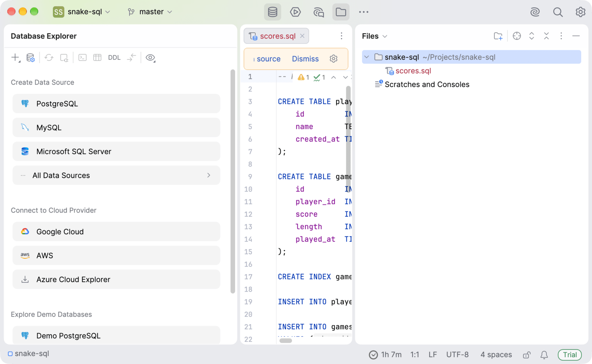Screen dimensions: 592x364
Task: Close the scores.sql editor tab
Action: tap(302, 36)
